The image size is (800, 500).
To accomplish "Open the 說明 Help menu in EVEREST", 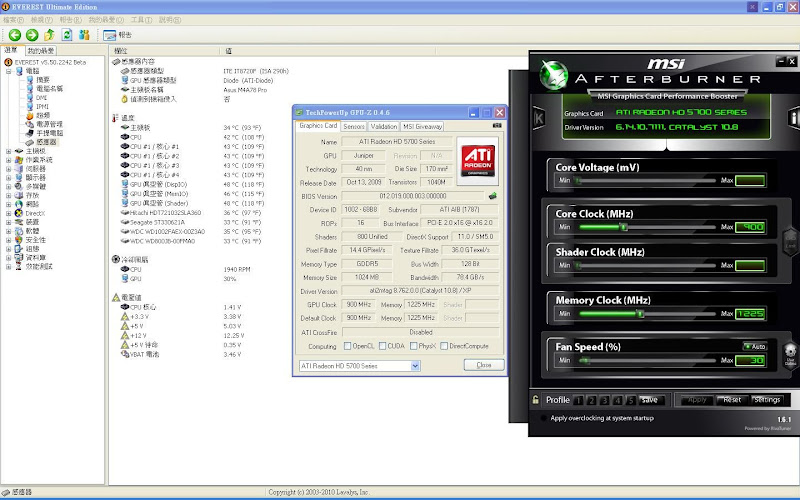I will (x=169, y=20).
